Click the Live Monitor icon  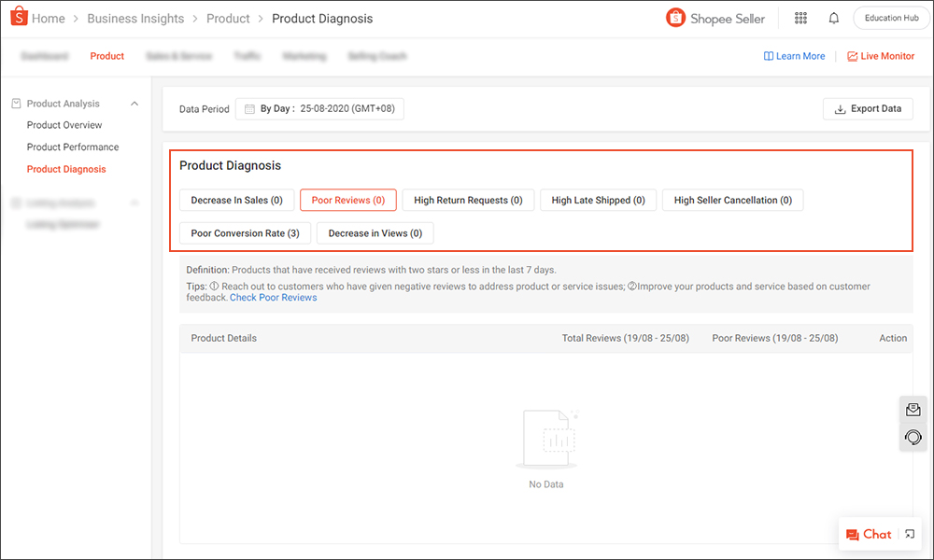(853, 56)
